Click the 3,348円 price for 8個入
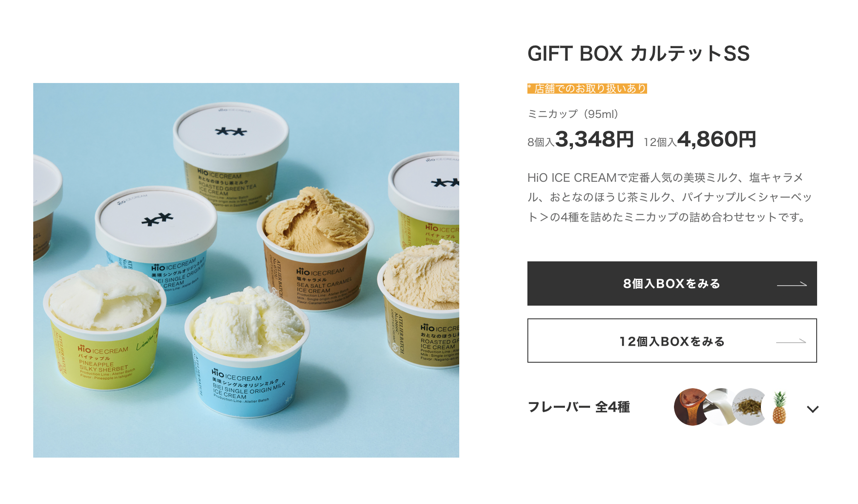 (594, 139)
